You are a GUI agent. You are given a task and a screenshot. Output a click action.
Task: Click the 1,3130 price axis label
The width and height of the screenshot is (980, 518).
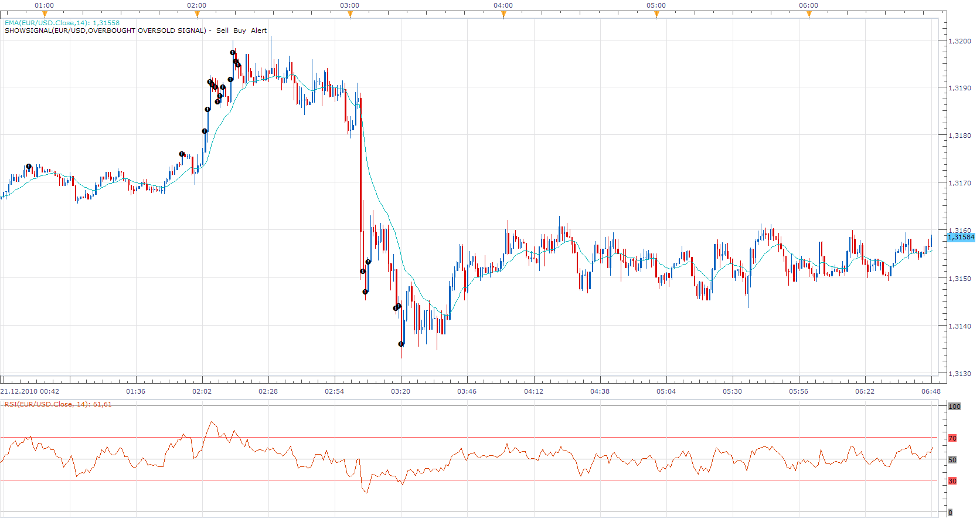[x=960, y=374]
